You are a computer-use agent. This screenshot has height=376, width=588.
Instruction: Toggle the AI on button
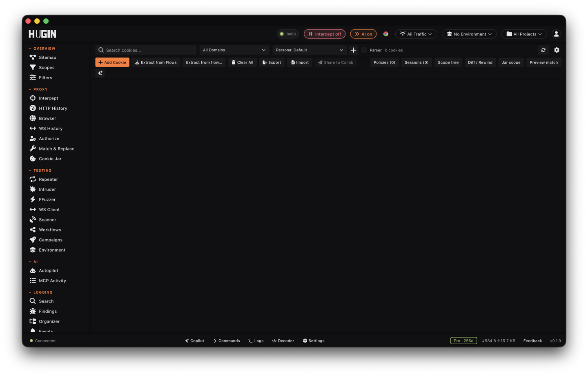pyautogui.click(x=363, y=34)
